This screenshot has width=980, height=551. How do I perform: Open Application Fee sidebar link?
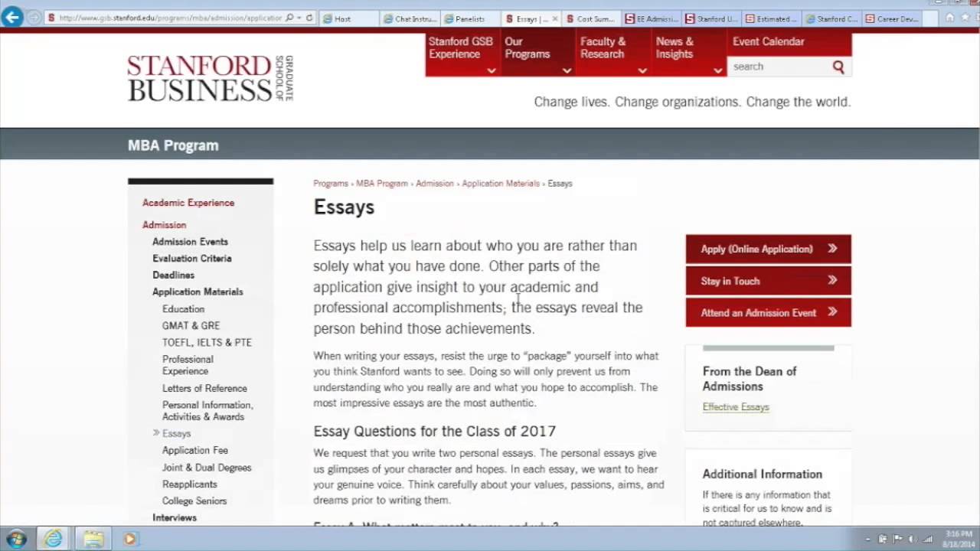point(195,451)
